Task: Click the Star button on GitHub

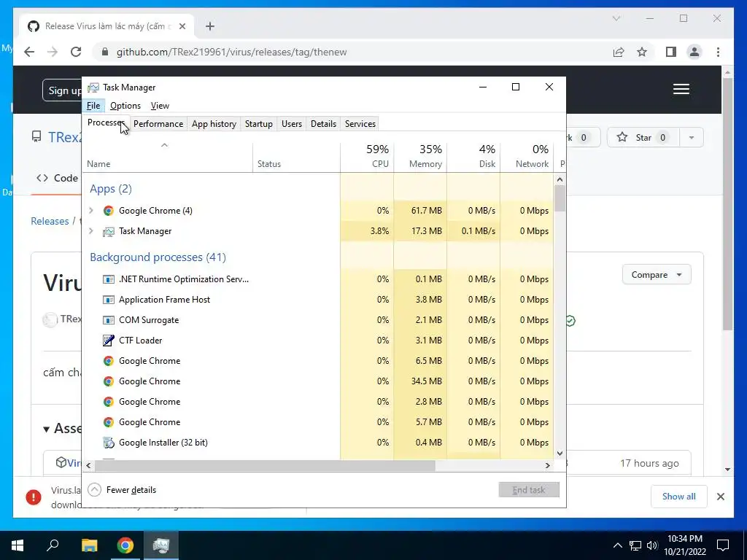Action: tap(643, 138)
